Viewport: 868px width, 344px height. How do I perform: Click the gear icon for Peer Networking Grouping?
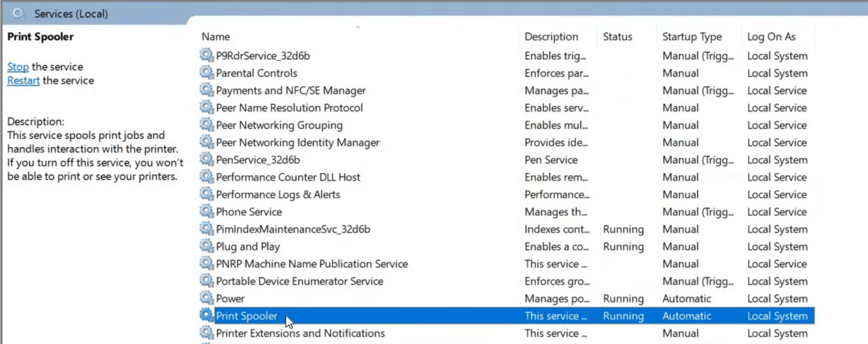(206, 124)
